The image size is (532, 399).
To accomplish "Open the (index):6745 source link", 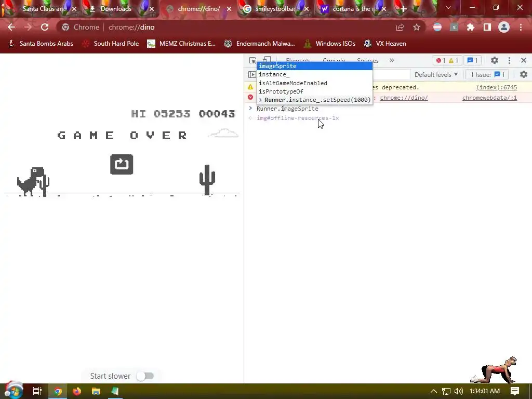I will [x=496, y=87].
